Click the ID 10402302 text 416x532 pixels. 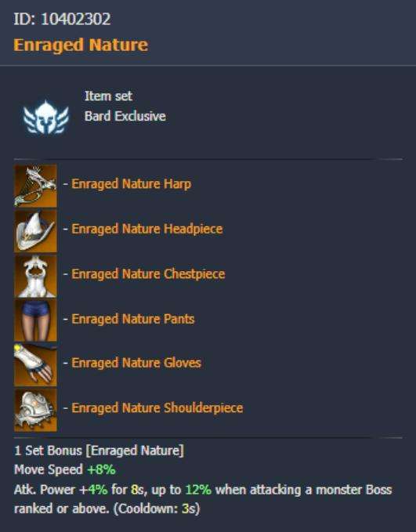[62, 19]
